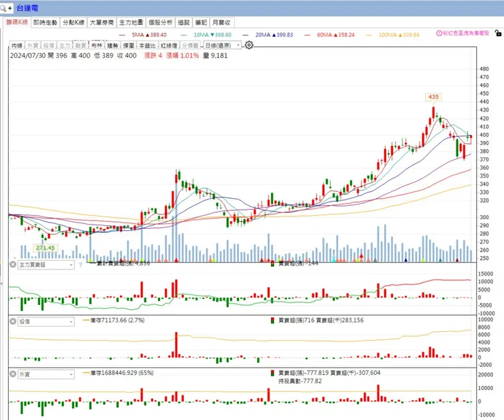
Task: Click the pink info circle icon
Action: pyautogui.click(x=439, y=33)
